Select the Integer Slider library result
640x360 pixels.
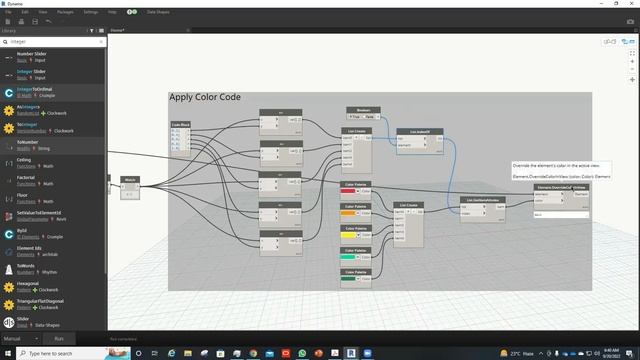tap(53, 75)
